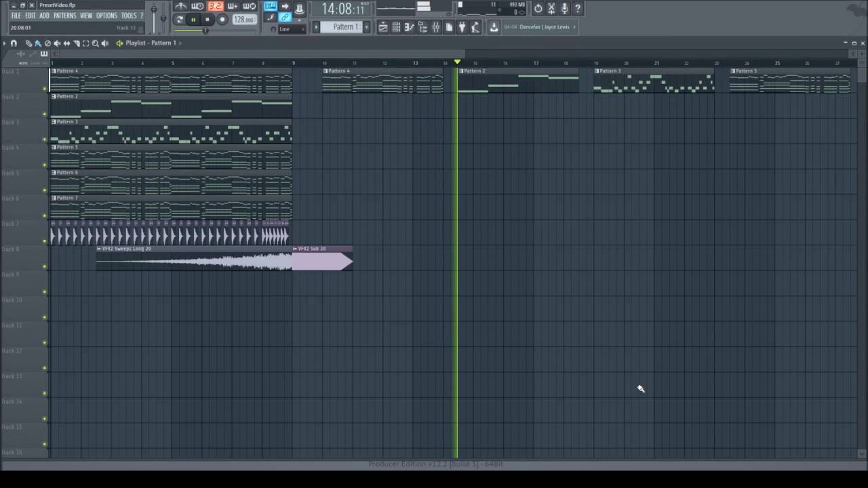This screenshot has width=868, height=488.
Task: Open the mixer view icon
Action: tap(436, 27)
